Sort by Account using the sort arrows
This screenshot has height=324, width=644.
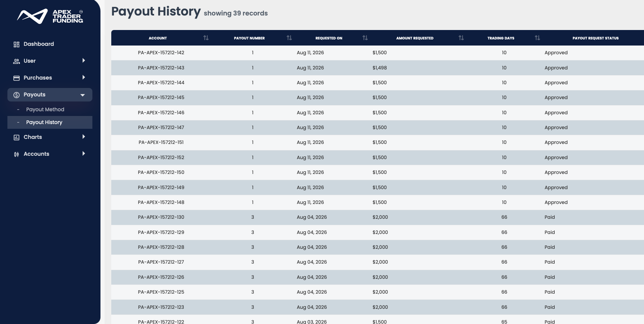click(x=206, y=38)
